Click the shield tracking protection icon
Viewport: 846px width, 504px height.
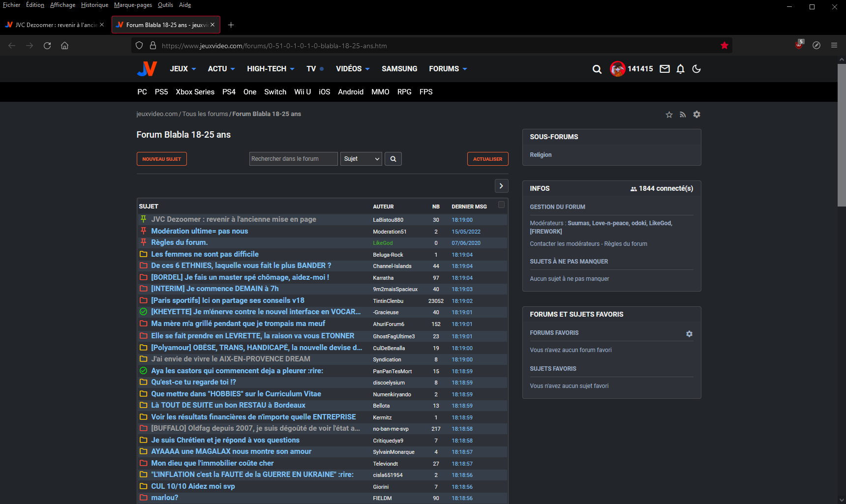[139, 46]
